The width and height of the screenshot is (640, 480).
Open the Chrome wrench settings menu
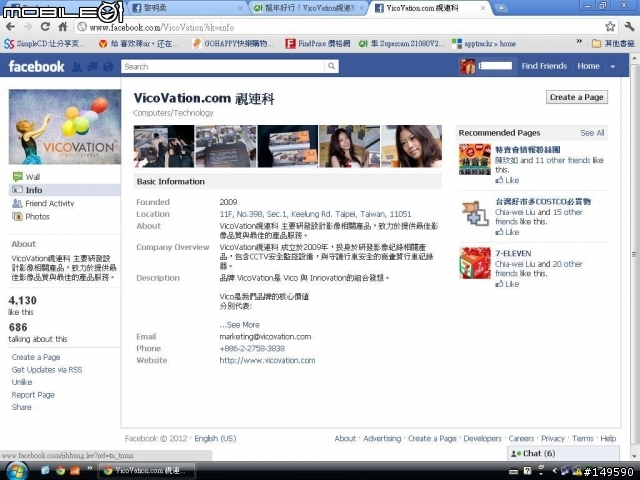(x=629, y=27)
